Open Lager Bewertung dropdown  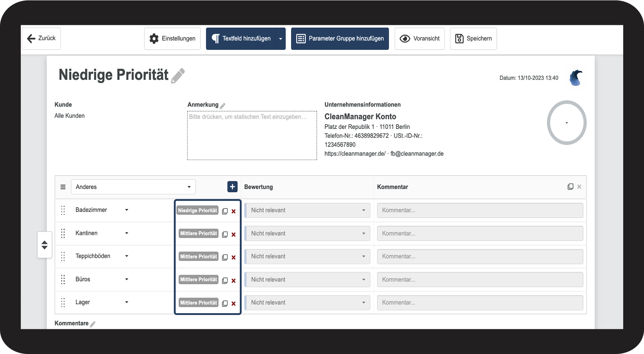pyautogui.click(x=307, y=303)
